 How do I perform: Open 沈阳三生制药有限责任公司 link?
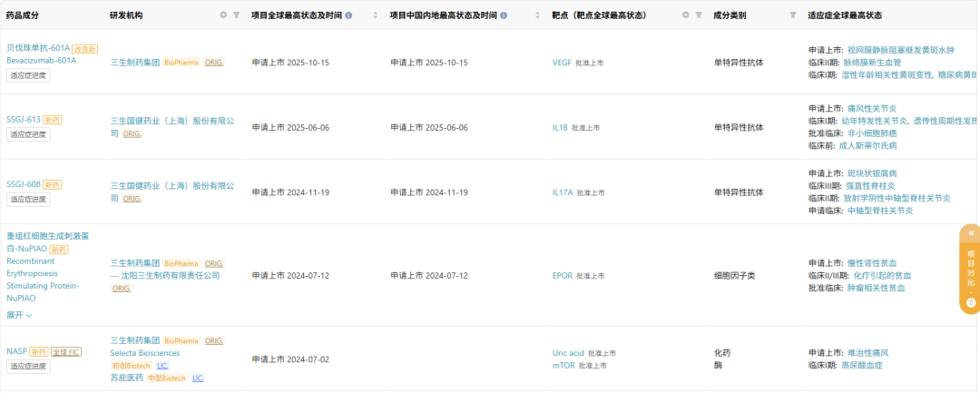(171, 276)
